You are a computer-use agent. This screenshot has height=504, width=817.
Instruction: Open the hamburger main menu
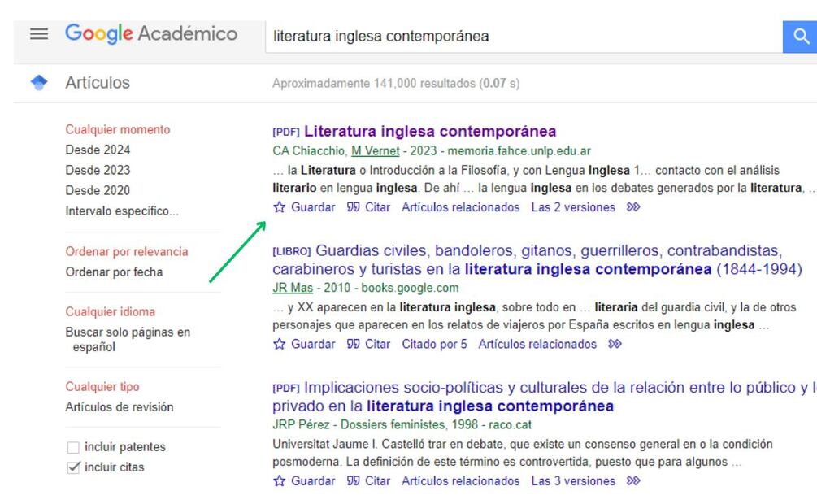39,34
